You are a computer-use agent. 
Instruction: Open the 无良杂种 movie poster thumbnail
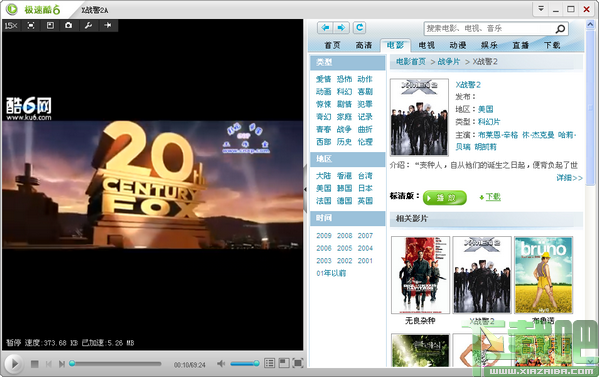(420, 275)
